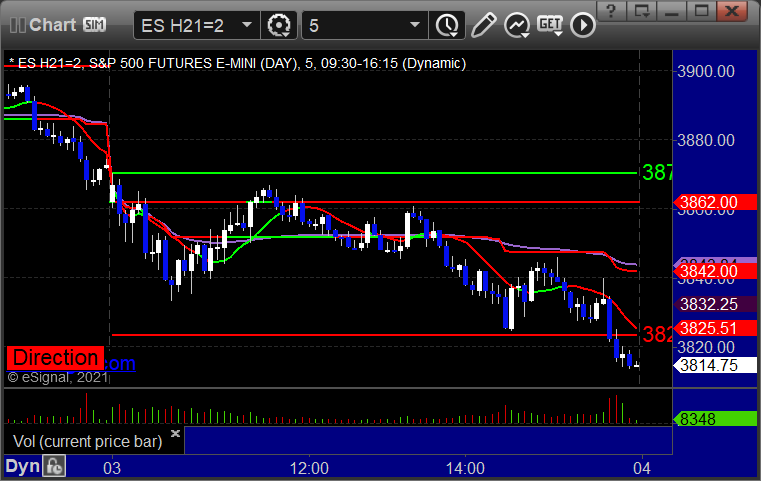Click the 3880.00 price axis label
Screen dimensions: 761x481
click(706, 140)
